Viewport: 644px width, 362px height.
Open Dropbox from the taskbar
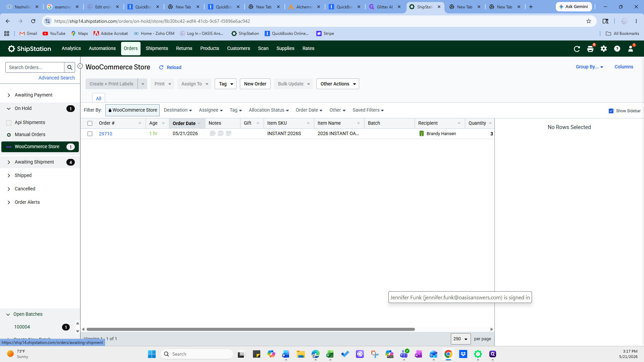click(463, 354)
